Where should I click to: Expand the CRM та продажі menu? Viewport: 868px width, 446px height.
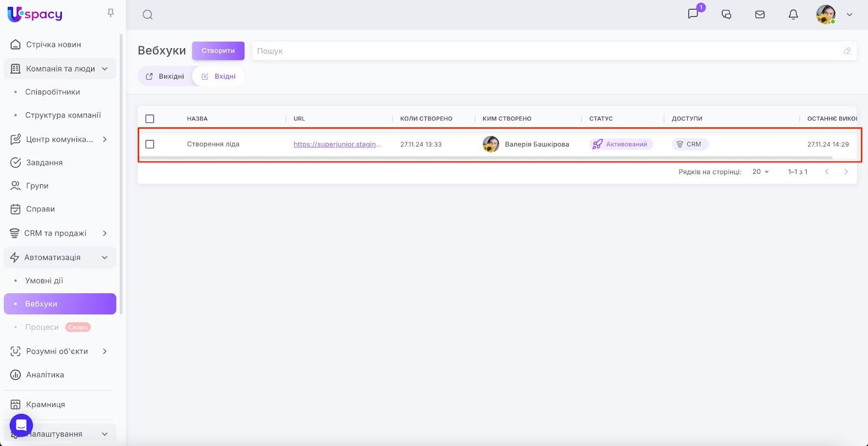pyautogui.click(x=105, y=233)
